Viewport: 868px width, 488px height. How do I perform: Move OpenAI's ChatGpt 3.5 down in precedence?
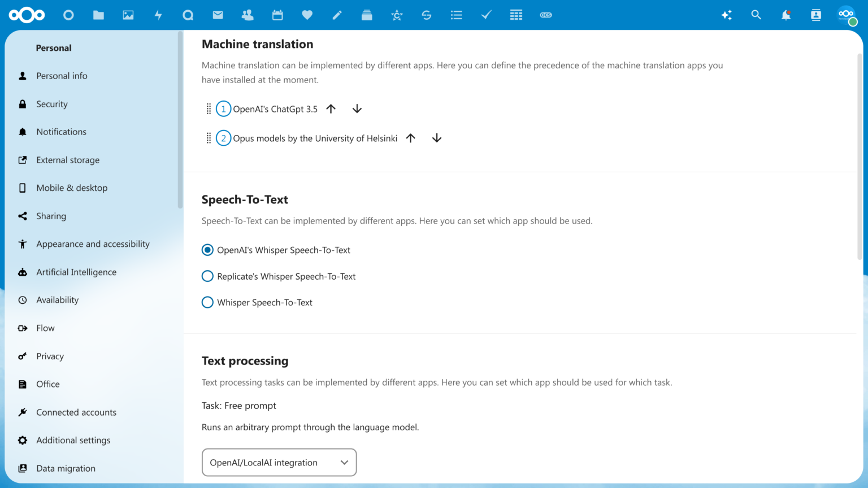point(357,108)
